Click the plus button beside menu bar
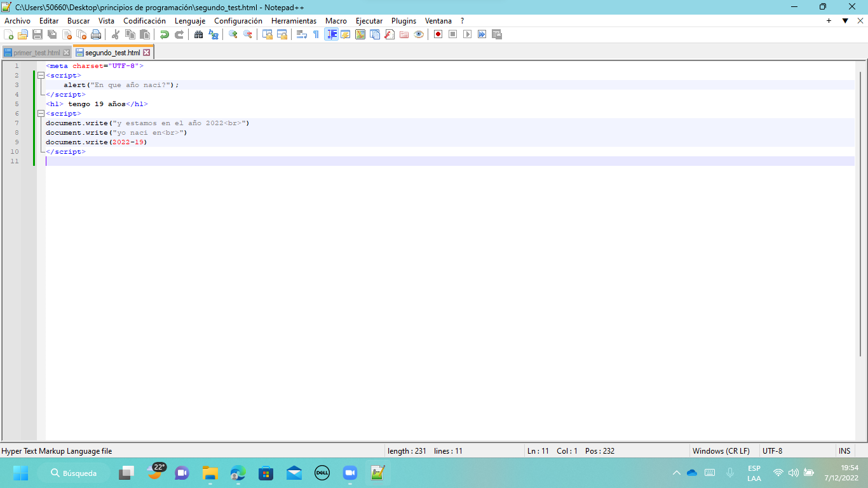 point(829,21)
